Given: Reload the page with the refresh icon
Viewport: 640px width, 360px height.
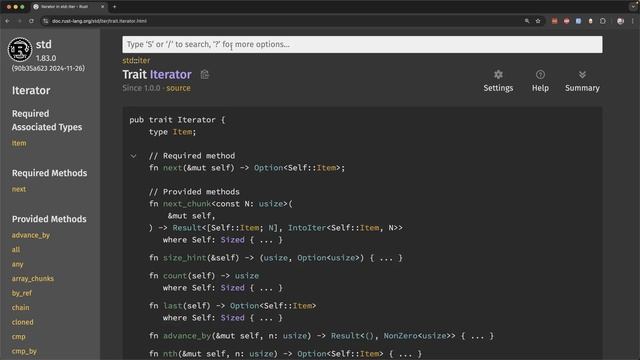Looking at the screenshot, I should 31,21.
